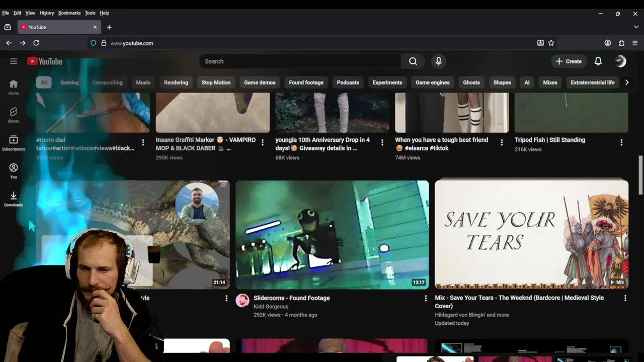644x362 pixels.
Task: Open Shorts in sidebar
Action: coord(14,115)
